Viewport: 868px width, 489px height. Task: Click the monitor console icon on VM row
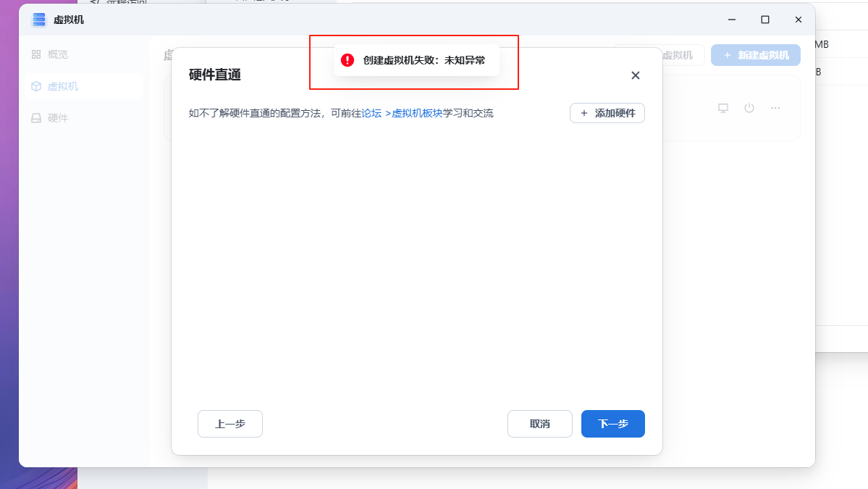(722, 108)
